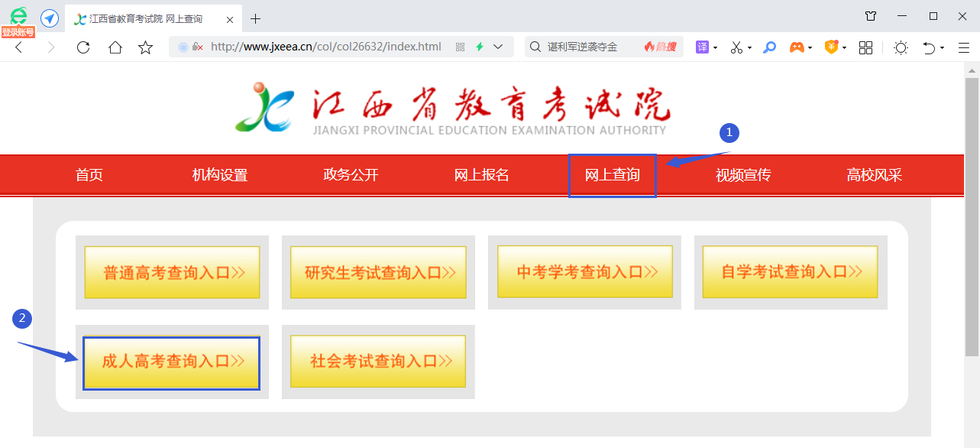Screen dimensions: 980x448
Task: Go to the browser home page icon
Action: [115, 47]
